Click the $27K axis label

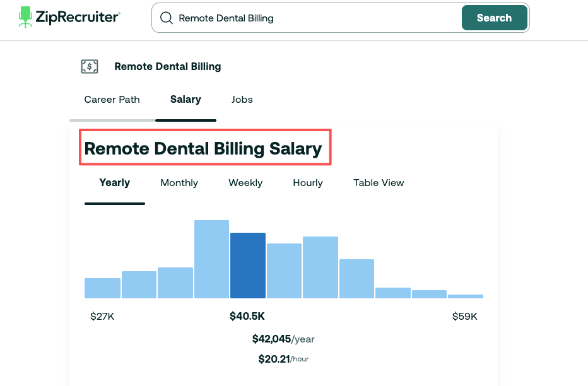click(x=102, y=316)
